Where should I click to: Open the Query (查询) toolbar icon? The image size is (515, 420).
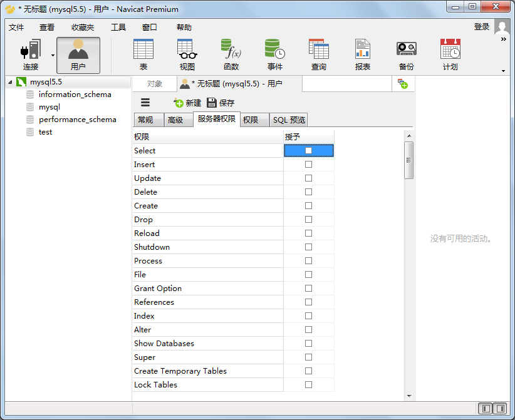[x=319, y=55]
